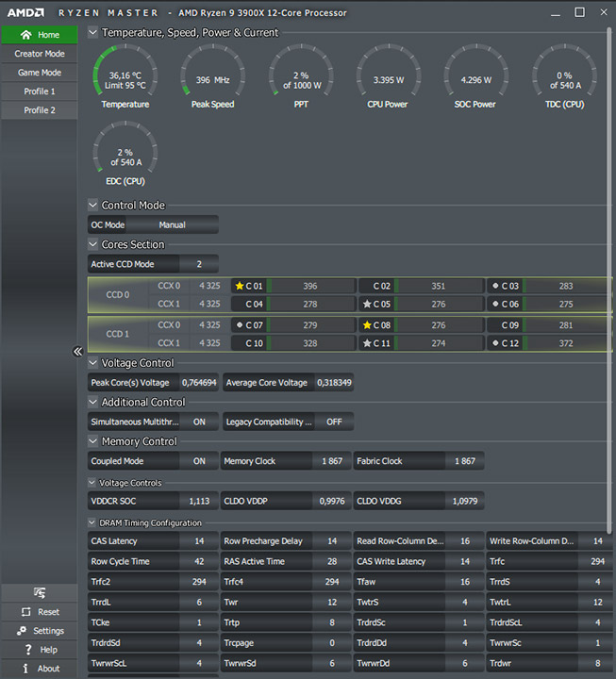Click the Help question mark icon
The width and height of the screenshot is (616, 679).
28,650
